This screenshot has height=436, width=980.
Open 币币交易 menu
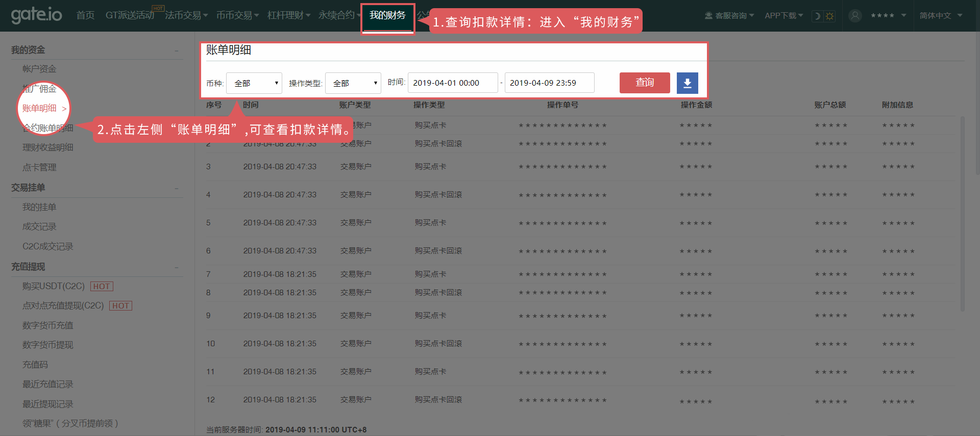(x=237, y=15)
